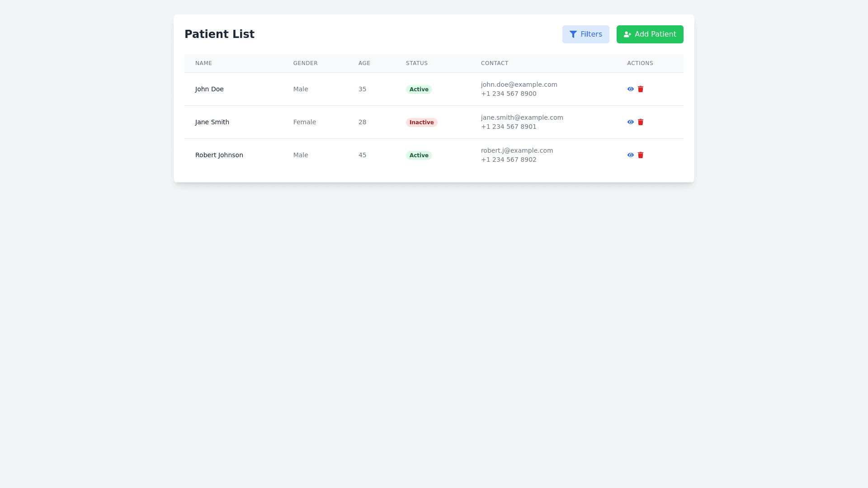868x488 pixels.
Task: Click phone number +1 234 567 8902
Action: 508,160
